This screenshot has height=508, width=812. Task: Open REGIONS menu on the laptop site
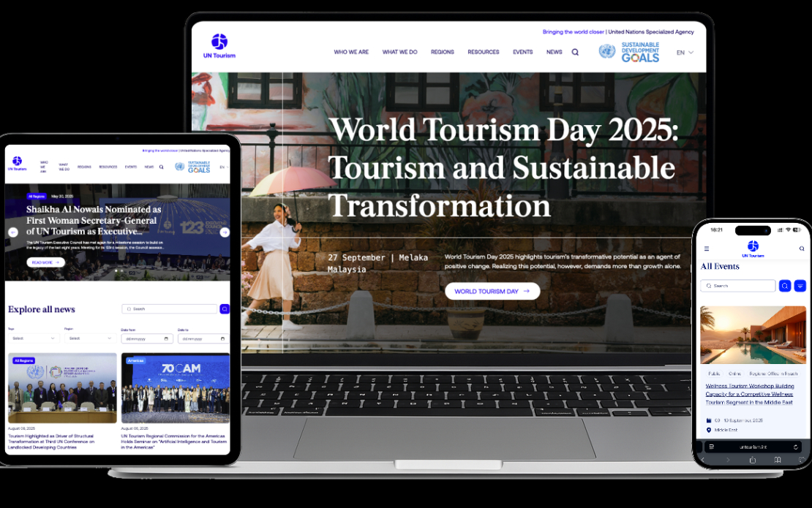(443, 52)
